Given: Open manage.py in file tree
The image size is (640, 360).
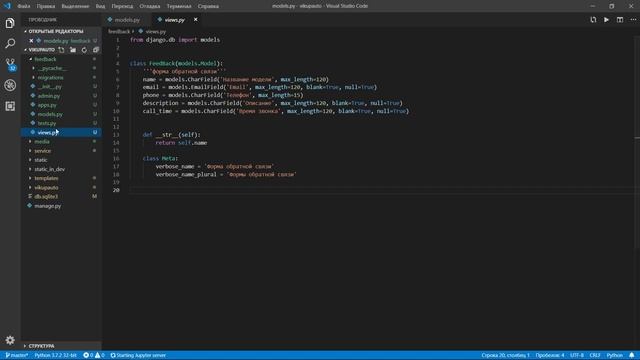Looking at the screenshot, I should point(47,206).
